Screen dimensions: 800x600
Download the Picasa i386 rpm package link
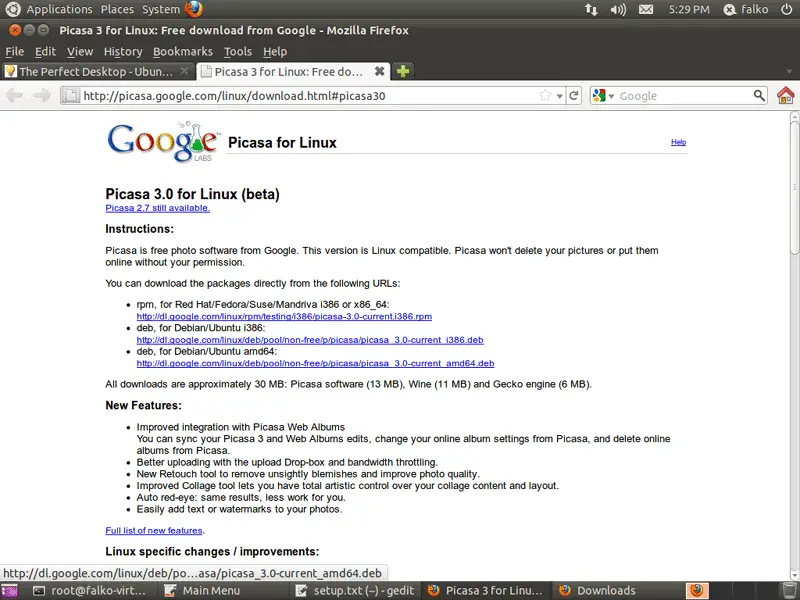tap(284, 316)
